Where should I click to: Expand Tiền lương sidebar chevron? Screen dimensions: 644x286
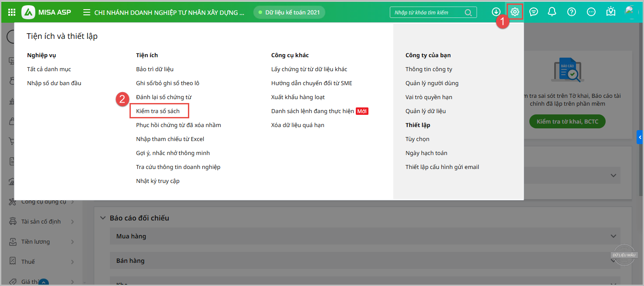pos(72,241)
